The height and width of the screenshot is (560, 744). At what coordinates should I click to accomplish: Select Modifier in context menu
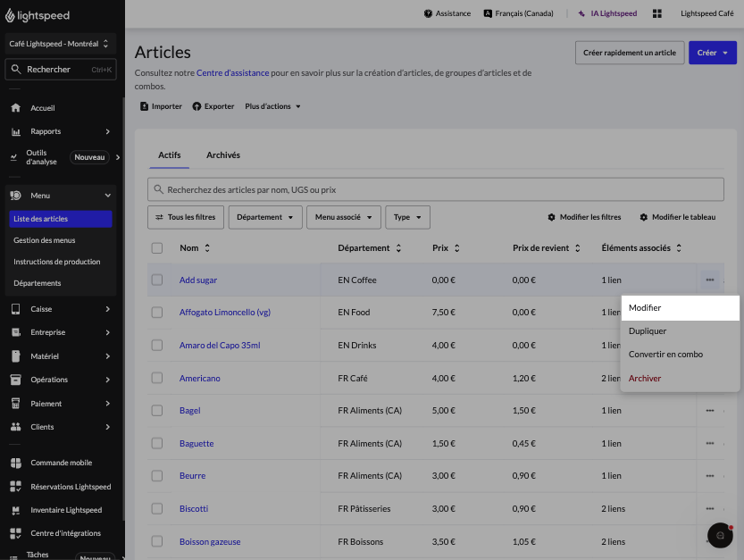point(680,308)
